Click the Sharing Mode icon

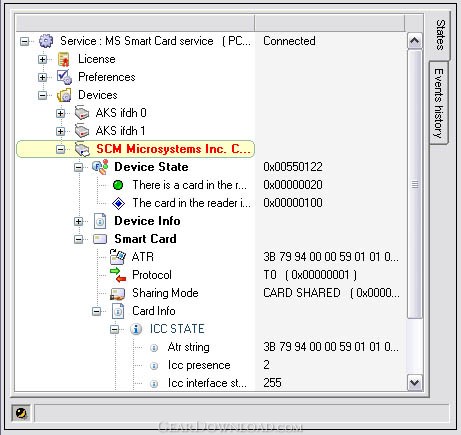pos(117,293)
